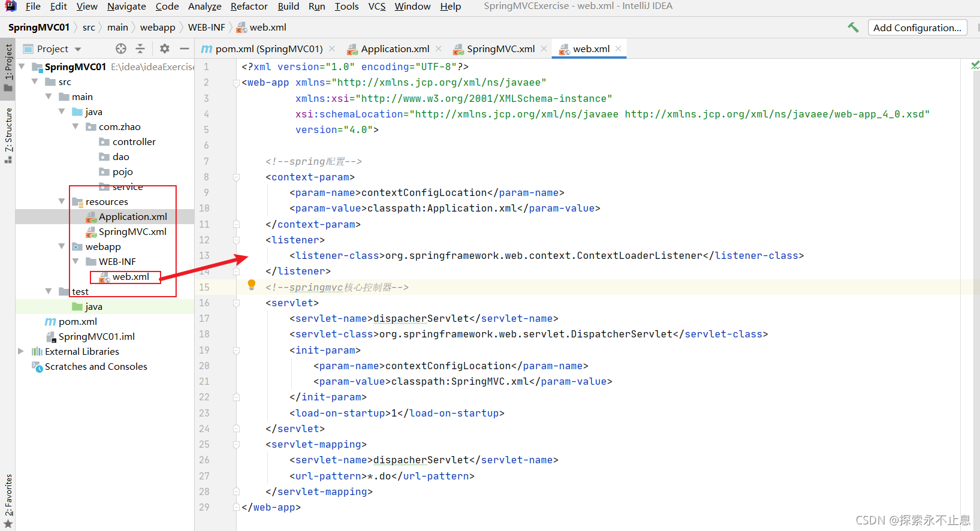
Task: Select controller package in project tree
Action: [x=134, y=141]
